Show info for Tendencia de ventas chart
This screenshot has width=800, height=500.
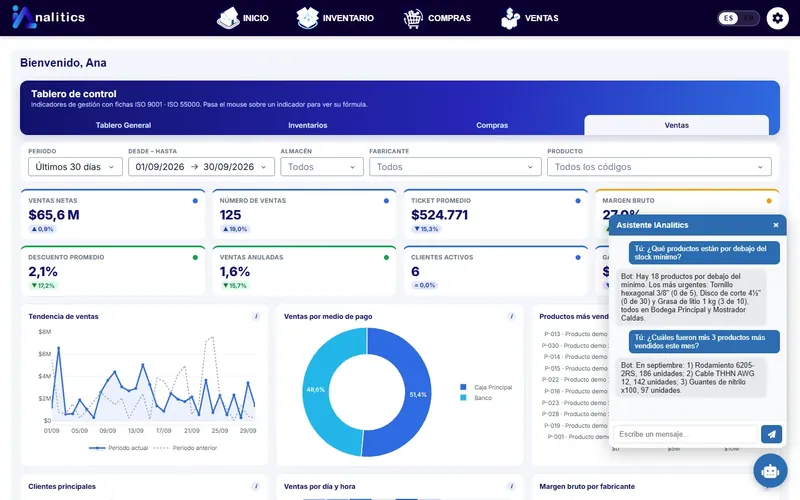click(x=256, y=316)
